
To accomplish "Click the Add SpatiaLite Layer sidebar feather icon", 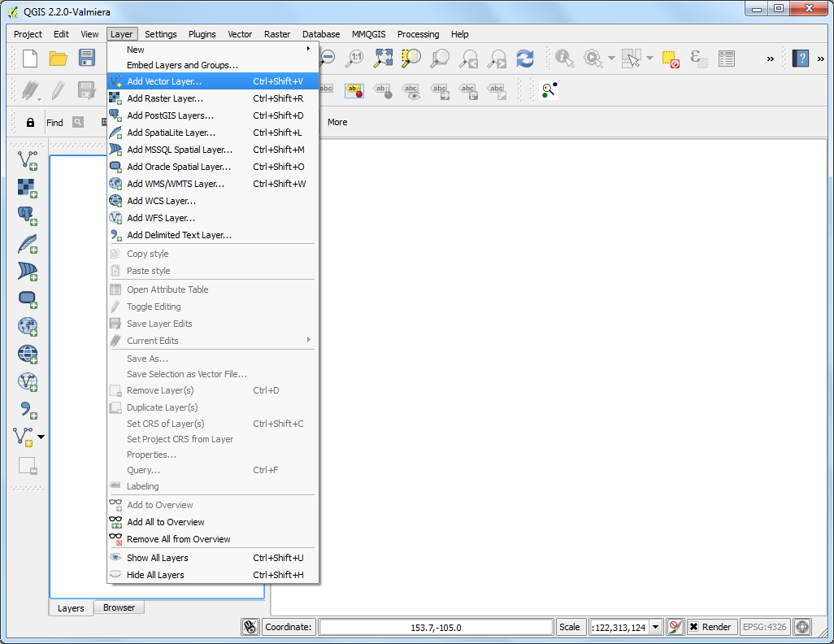I will pyautogui.click(x=27, y=243).
